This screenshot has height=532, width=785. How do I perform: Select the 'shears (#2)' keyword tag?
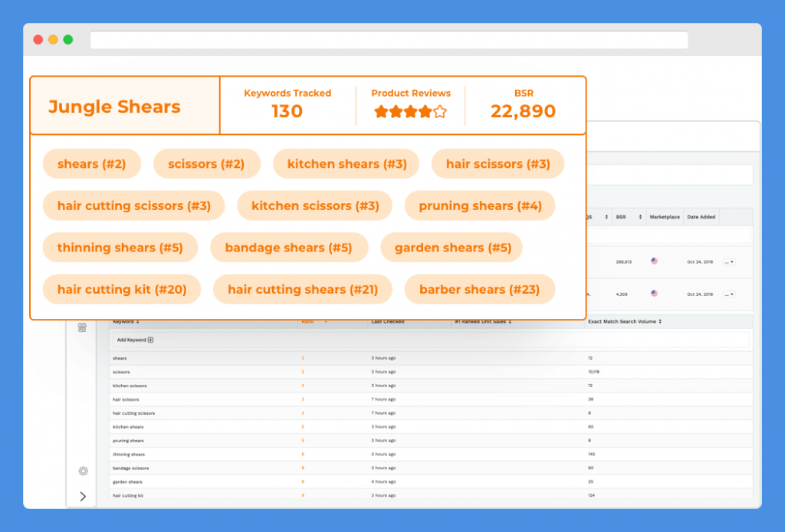(92, 163)
